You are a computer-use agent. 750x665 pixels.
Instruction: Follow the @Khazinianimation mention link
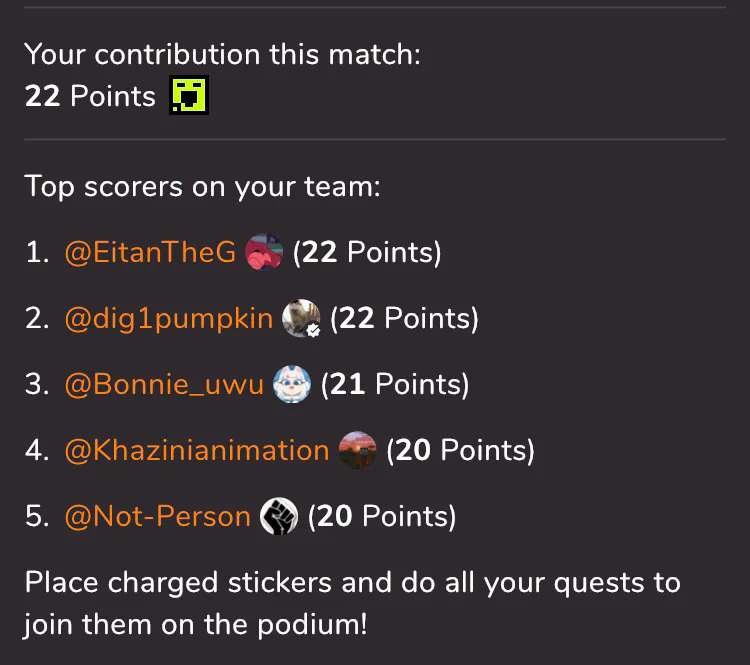click(197, 450)
